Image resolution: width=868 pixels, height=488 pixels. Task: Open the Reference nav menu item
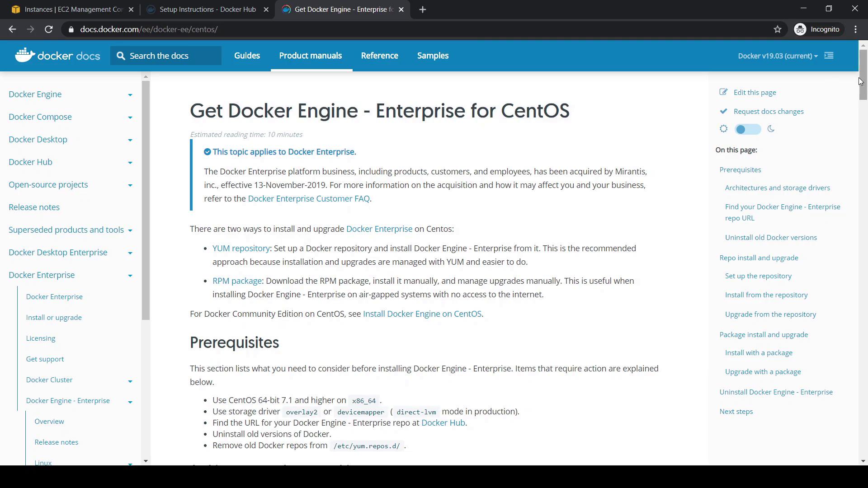379,56
